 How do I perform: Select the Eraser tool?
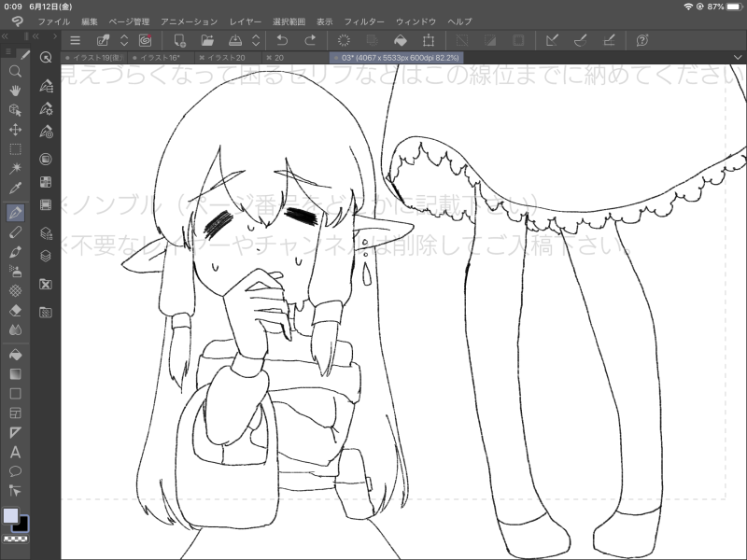[x=15, y=310]
